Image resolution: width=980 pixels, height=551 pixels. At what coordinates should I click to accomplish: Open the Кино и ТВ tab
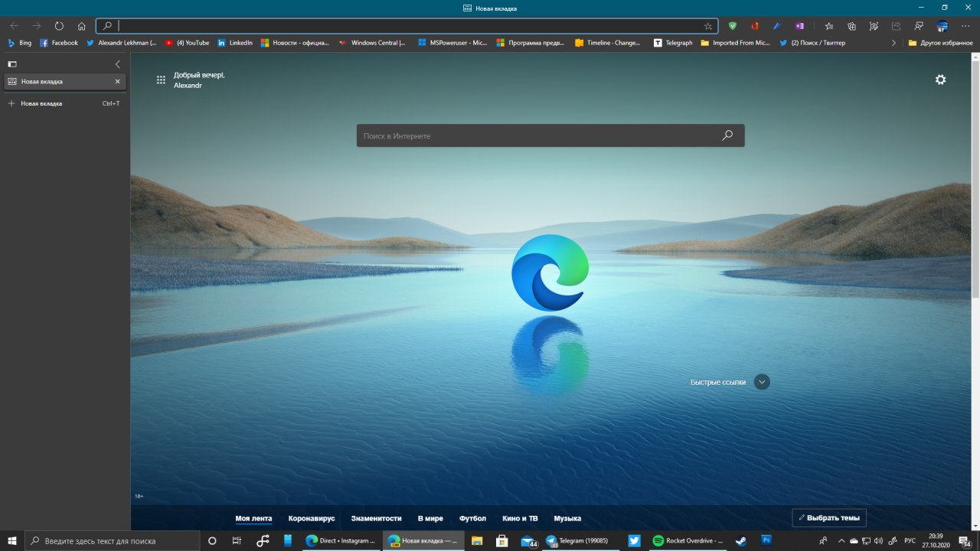coord(521,519)
